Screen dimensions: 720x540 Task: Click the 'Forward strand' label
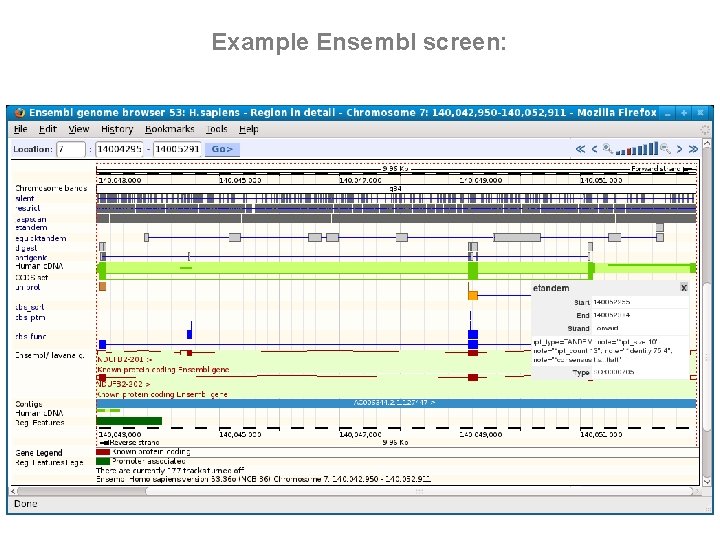coord(656,169)
